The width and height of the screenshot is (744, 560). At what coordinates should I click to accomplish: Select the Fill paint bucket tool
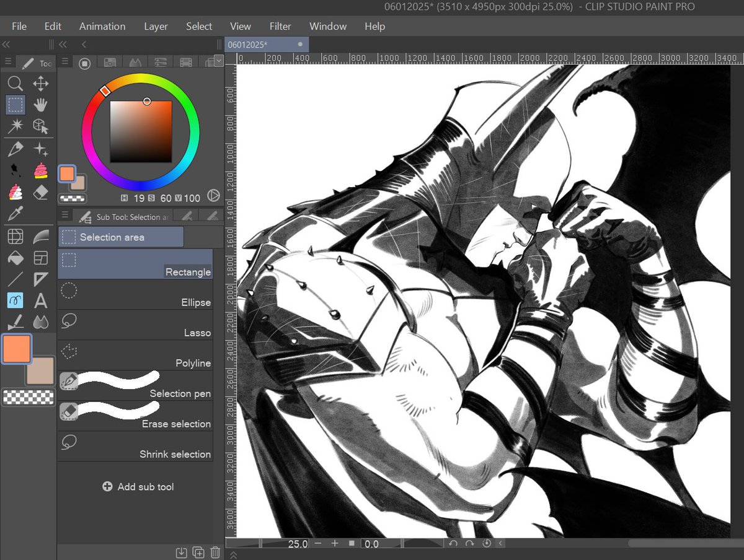point(15,257)
